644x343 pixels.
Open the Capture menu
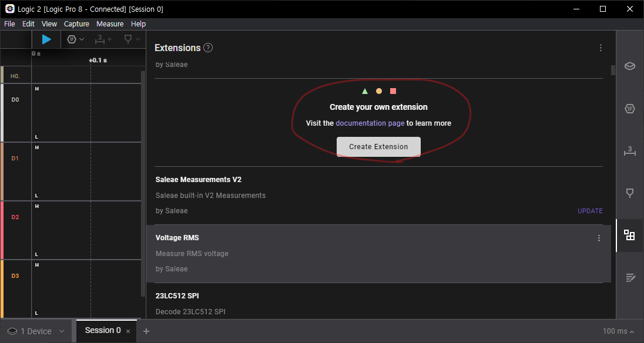pos(76,24)
